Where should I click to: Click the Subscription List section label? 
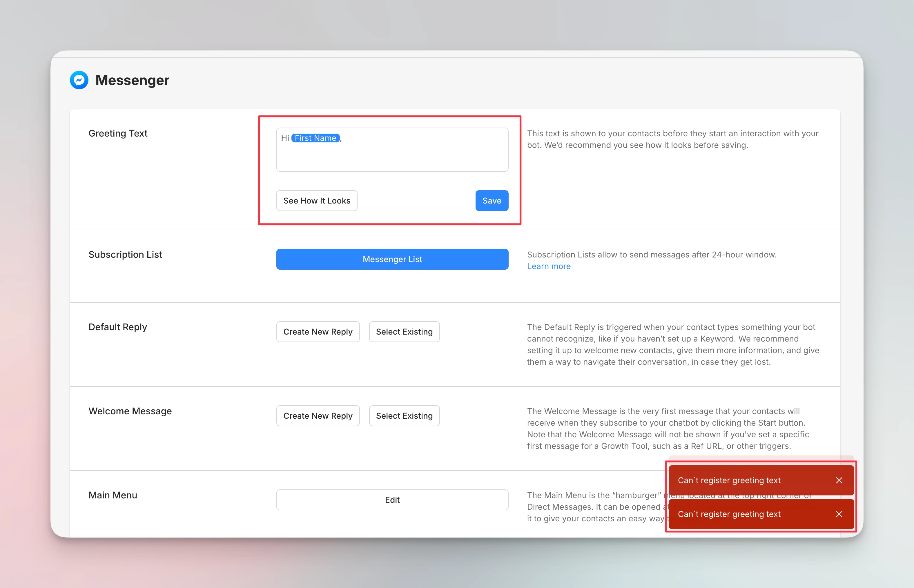(125, 255)
